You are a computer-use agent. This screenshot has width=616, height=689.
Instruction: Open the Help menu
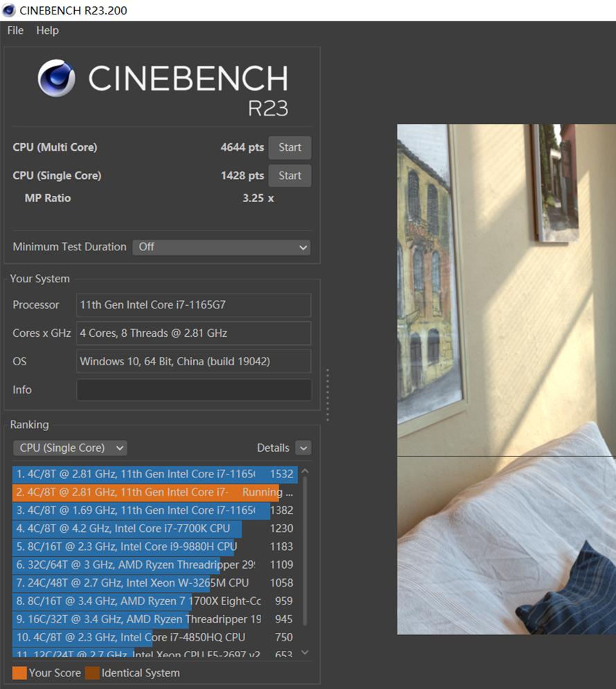47,30
